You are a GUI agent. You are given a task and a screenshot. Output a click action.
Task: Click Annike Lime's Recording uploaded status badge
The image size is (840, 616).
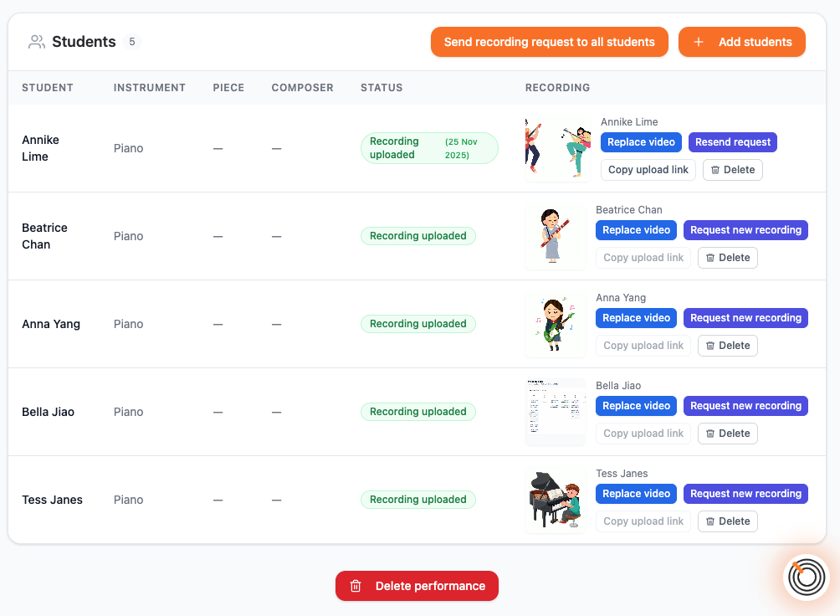click(430, 148)
